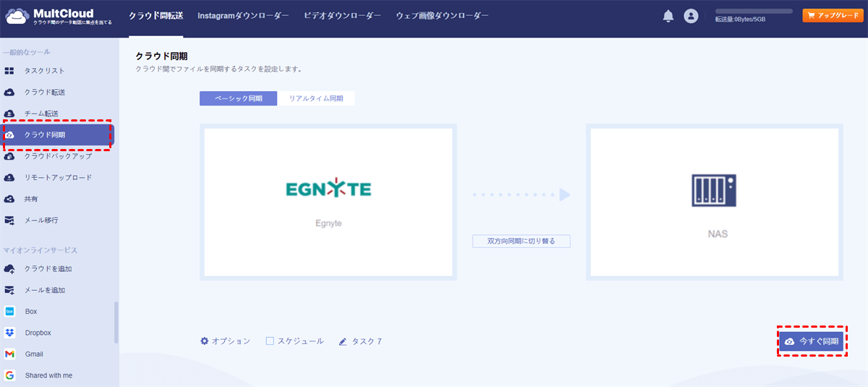The height and width of the screenshot is (387, 868).
Task: Click the Google Shared with me icon
Action: (x=9, y=375)
